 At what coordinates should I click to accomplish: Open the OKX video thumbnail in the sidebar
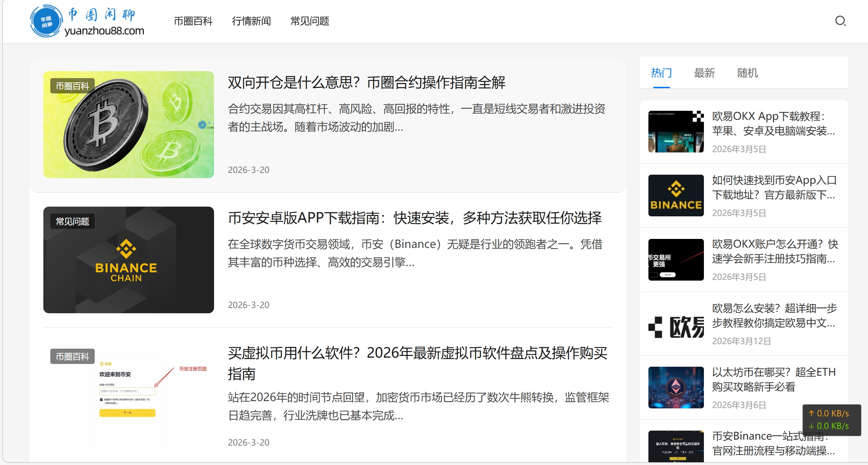click(x=675, y=131)
